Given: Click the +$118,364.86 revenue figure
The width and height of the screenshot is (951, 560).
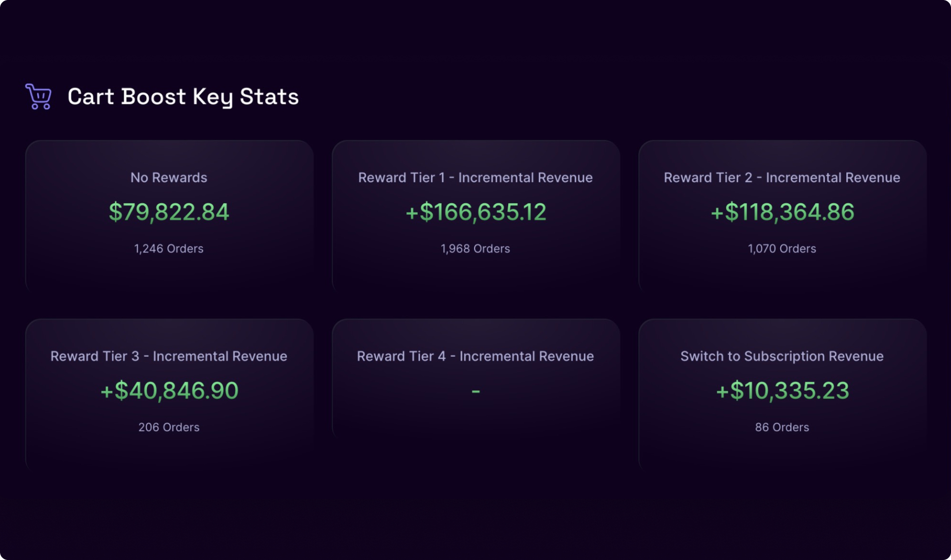Looking at the screenshot, I should [782, 212].
